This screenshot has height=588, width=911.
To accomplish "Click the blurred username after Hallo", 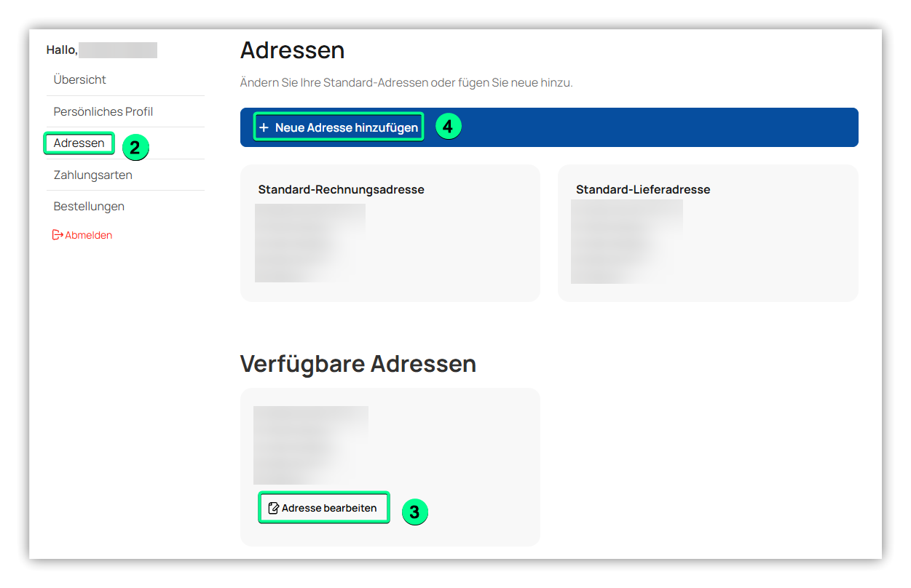I will (118, 50).
